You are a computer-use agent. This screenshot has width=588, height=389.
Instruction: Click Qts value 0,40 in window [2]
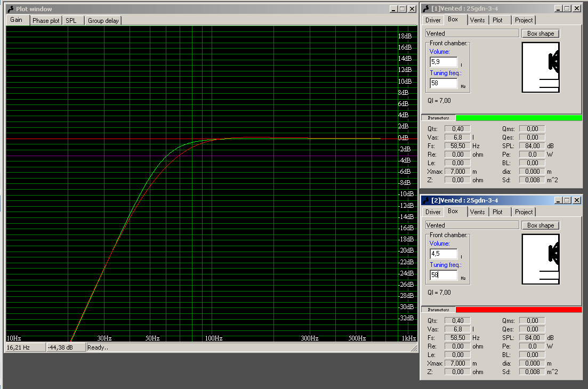[457, 321]
